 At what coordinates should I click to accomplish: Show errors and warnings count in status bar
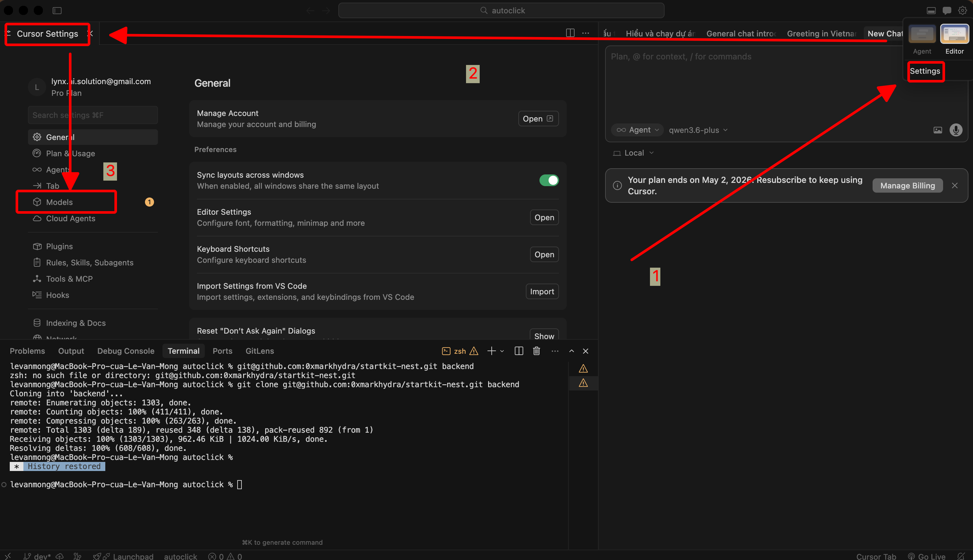tap(225, 556)
